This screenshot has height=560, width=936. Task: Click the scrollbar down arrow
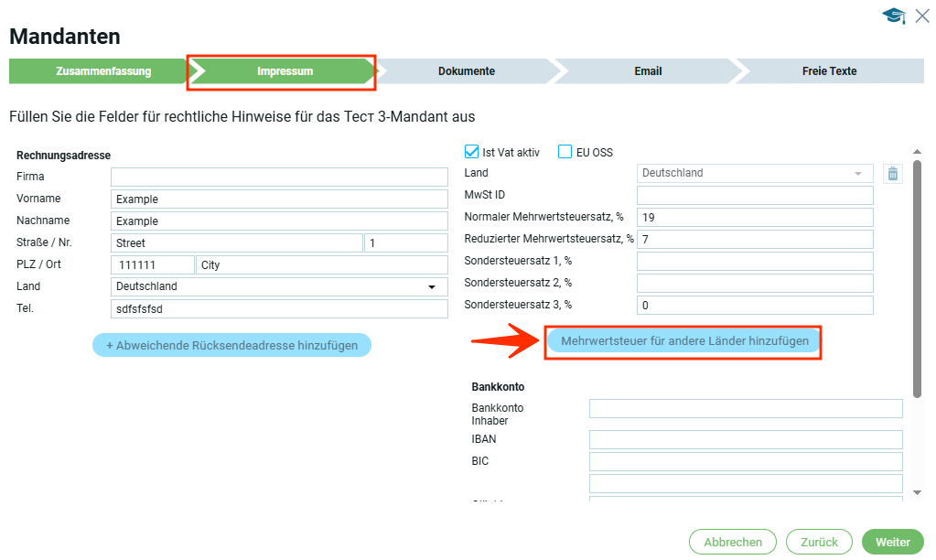pos(918,492)
